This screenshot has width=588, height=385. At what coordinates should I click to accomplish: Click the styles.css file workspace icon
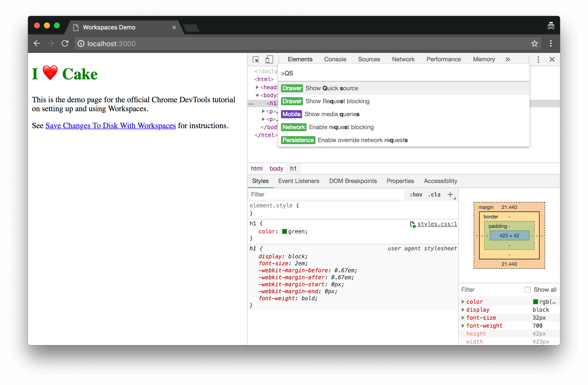[x=413, y=224]
